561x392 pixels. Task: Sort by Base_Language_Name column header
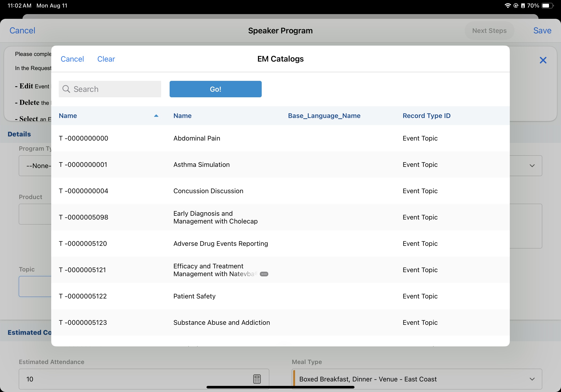(x=324, y=116)
